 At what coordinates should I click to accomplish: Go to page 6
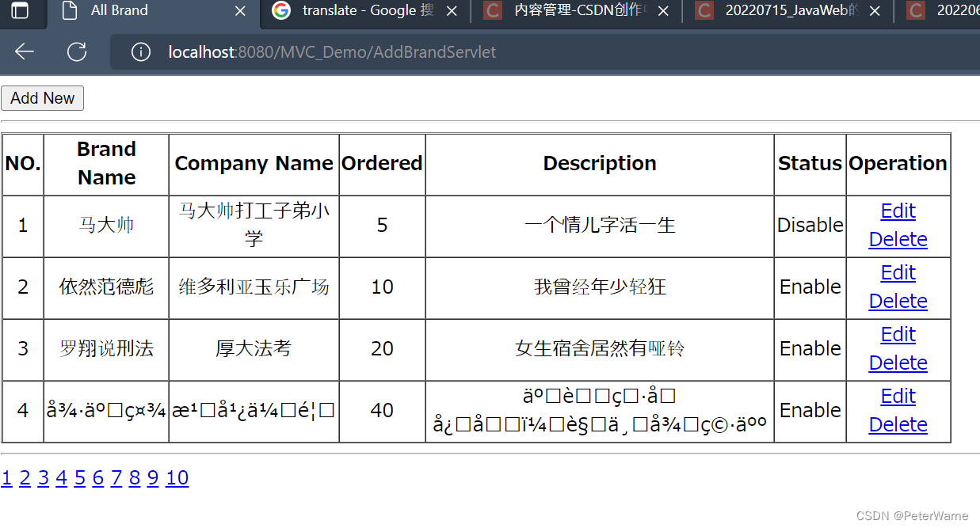click(x=97, y=478)
